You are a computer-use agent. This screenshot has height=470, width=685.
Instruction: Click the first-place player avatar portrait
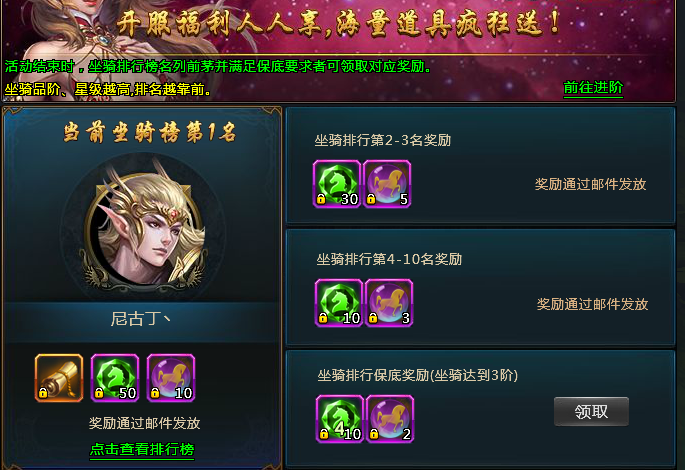pos(144,227)
